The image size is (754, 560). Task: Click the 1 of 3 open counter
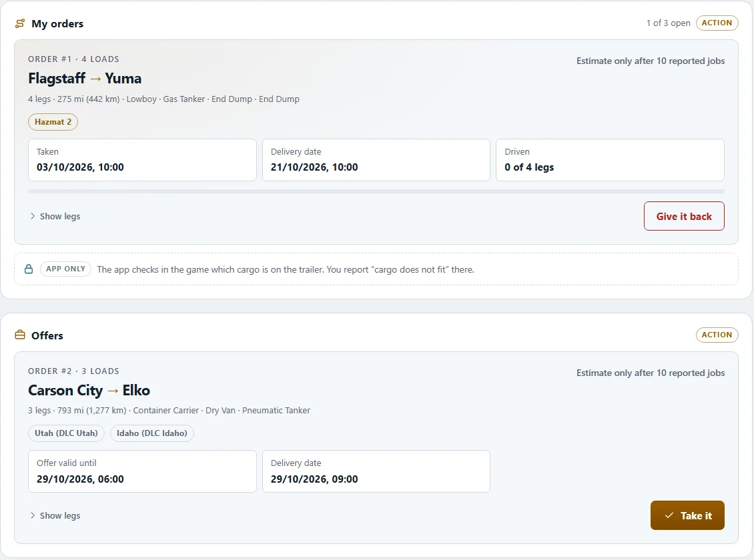pos(668,23)
